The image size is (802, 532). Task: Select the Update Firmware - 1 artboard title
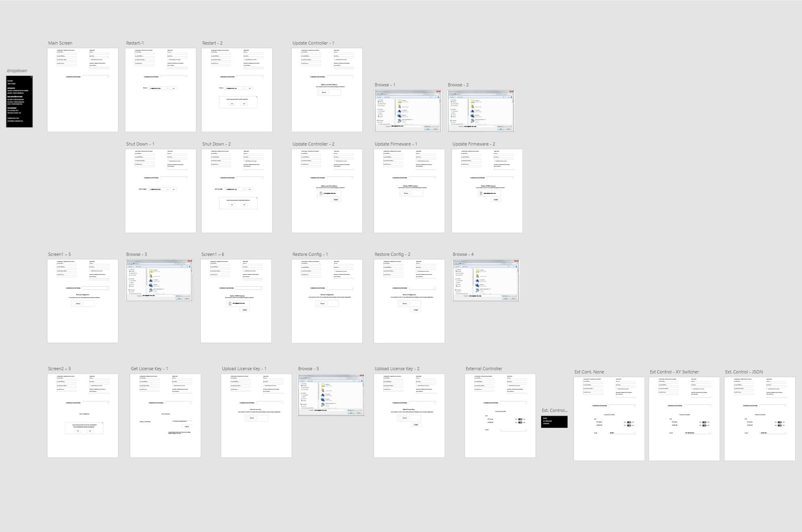click(396, 144)
